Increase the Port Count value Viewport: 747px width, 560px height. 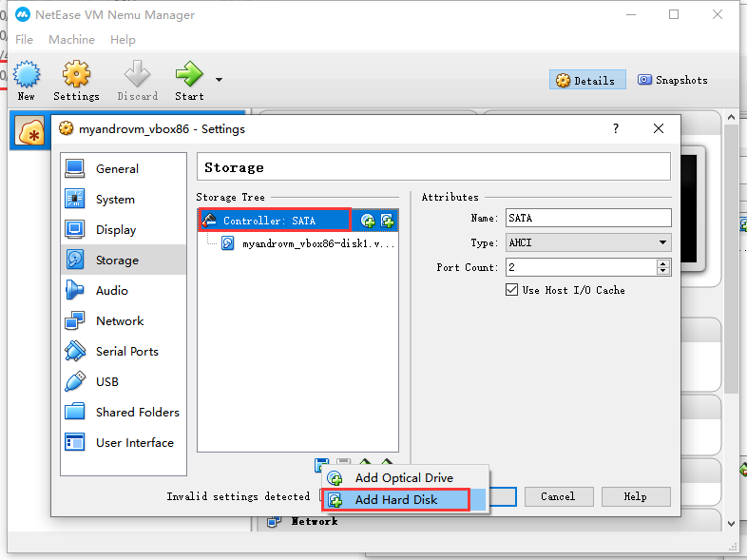(x=663, y=263)
